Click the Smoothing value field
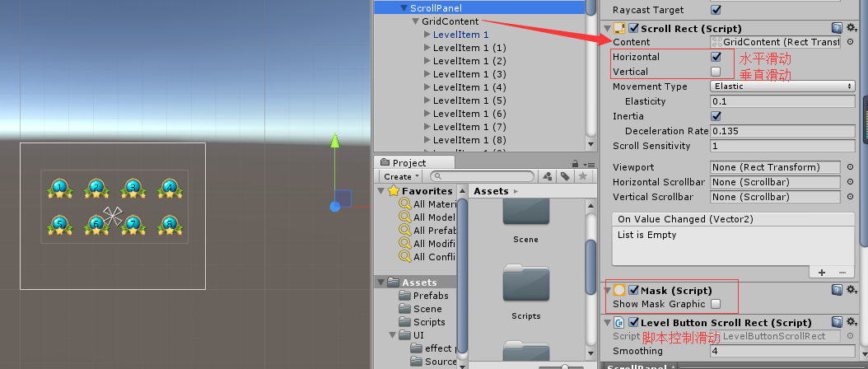 tap(782, 351)
